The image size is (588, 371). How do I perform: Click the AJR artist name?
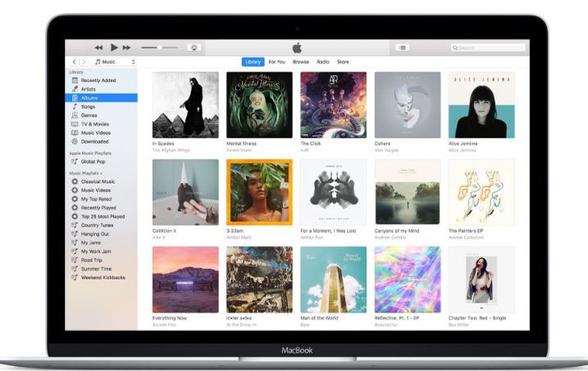click(304, 150)
